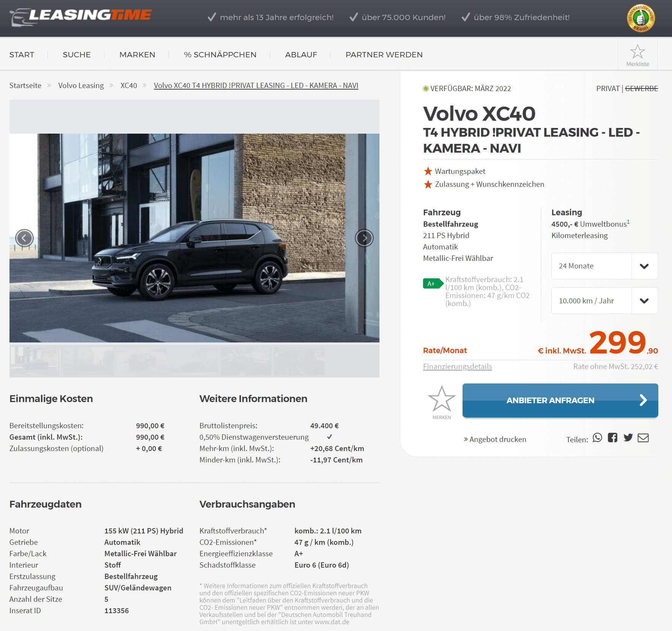Switch to the GEWERBE leasing option

(x=641, y=88)
